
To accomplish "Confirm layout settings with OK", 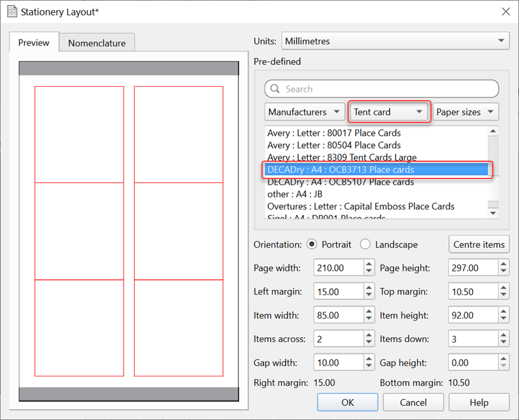I will point(347,402).
